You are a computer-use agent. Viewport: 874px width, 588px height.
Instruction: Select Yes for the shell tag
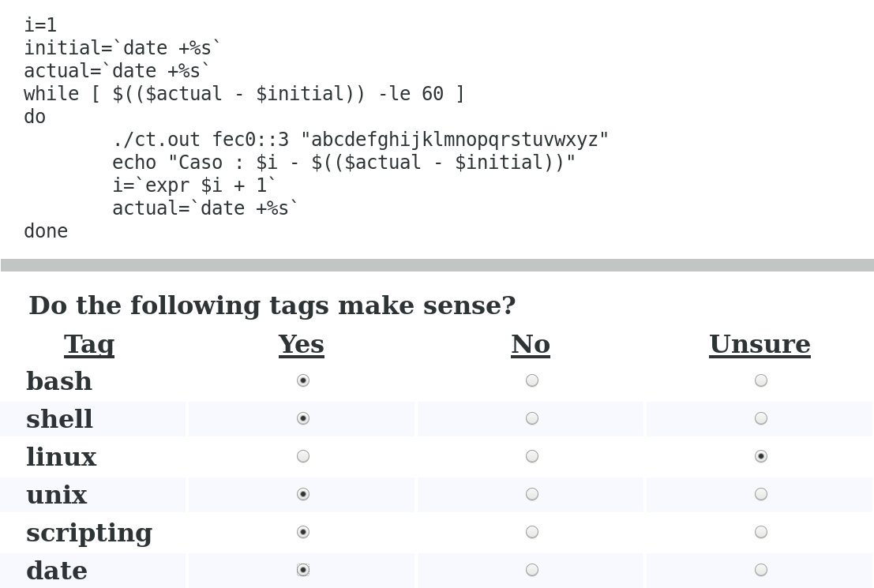click(303, 418)
